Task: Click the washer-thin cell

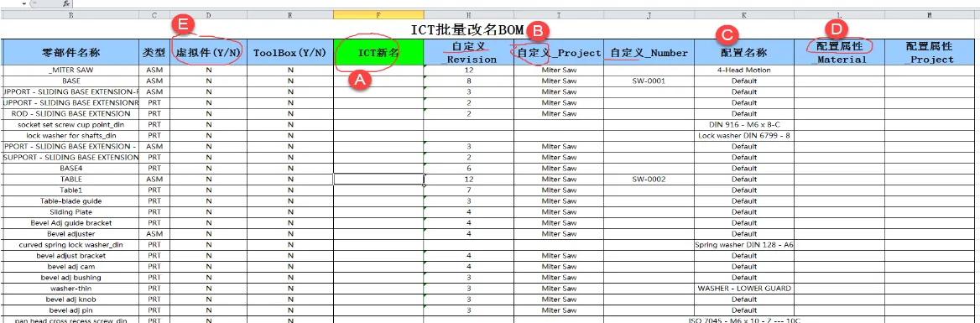Action: pyautogui.click(x=70, y=288)
